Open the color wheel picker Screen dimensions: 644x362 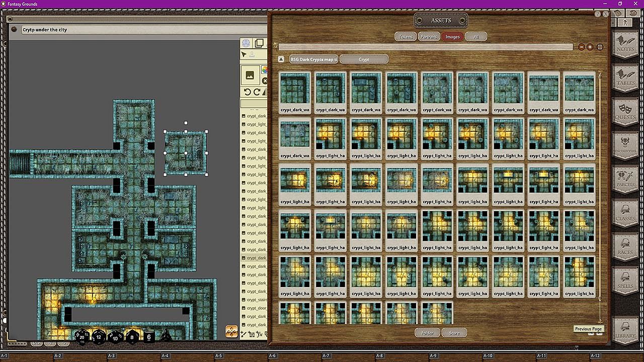264,70
